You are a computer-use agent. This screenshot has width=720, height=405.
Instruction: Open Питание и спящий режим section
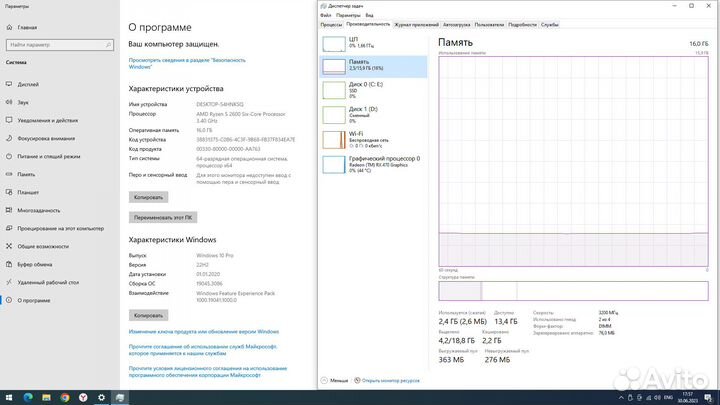coord(49,156)
